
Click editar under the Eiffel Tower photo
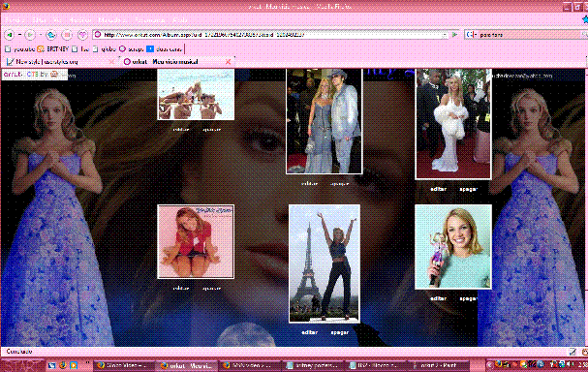[310, 332]
